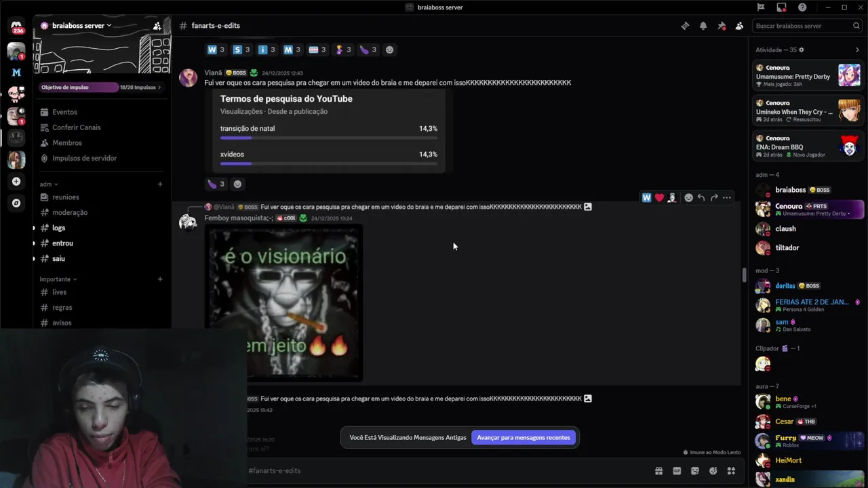Click Objetivo de impulso progress bar
The image size is (868, 488).
tap(78, 87)
